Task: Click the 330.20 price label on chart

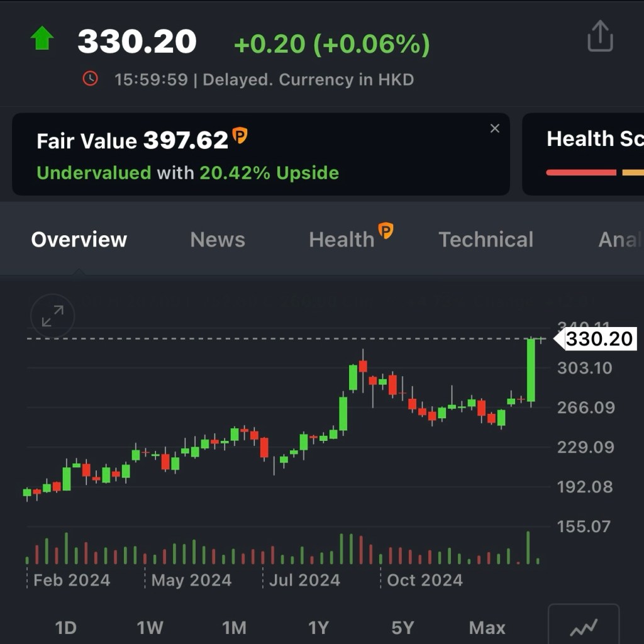Action: pos(598,339)
